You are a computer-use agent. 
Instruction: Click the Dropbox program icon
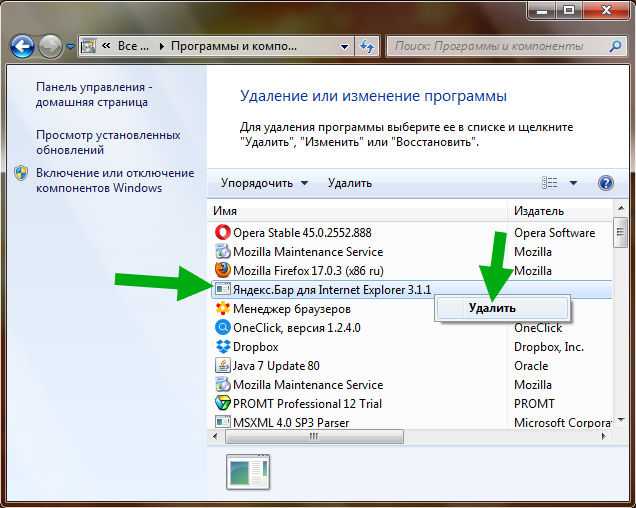coord(222,347)
